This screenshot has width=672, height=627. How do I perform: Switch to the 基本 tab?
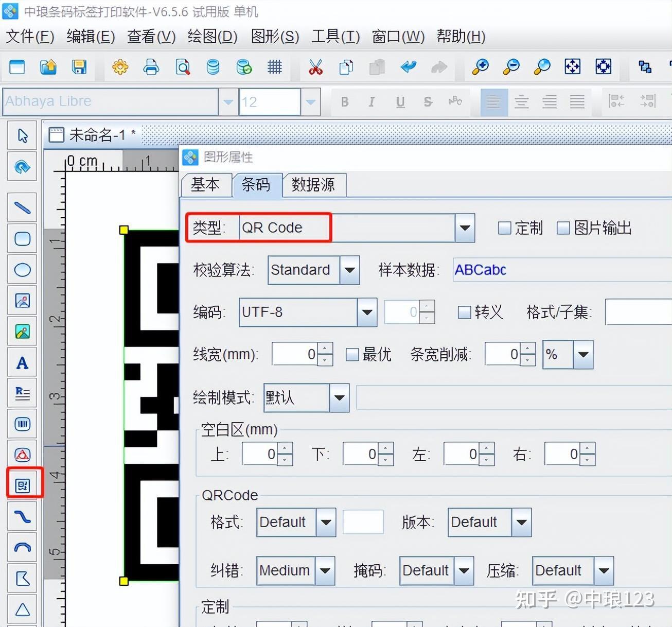[x=205, y=185]
